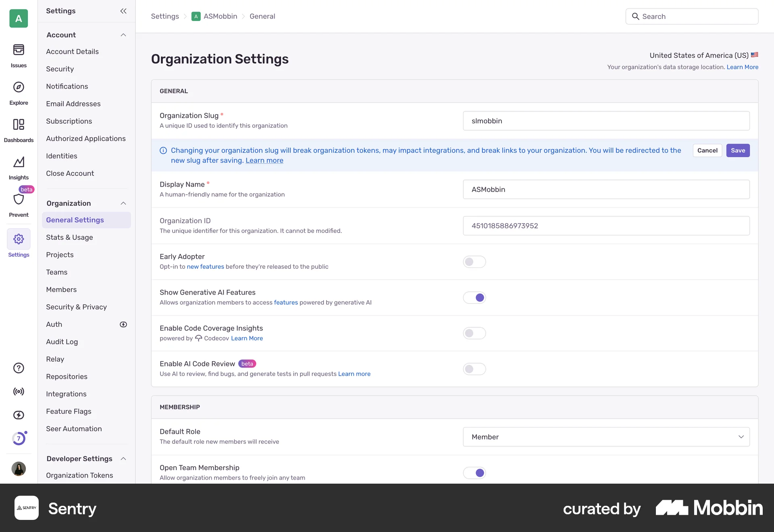Click inside the Search field
Screen dimensions: 774x532
691,16
